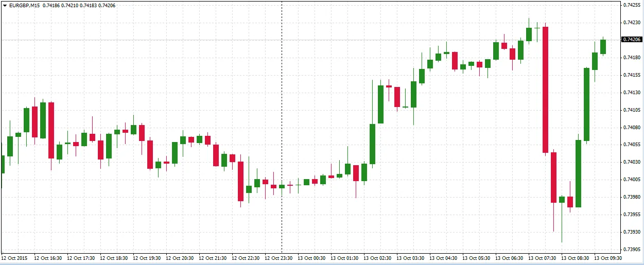Click the large red candle above 12 Oct 22:30
Screen dimensions: 644x265
(x=240, y=181)
